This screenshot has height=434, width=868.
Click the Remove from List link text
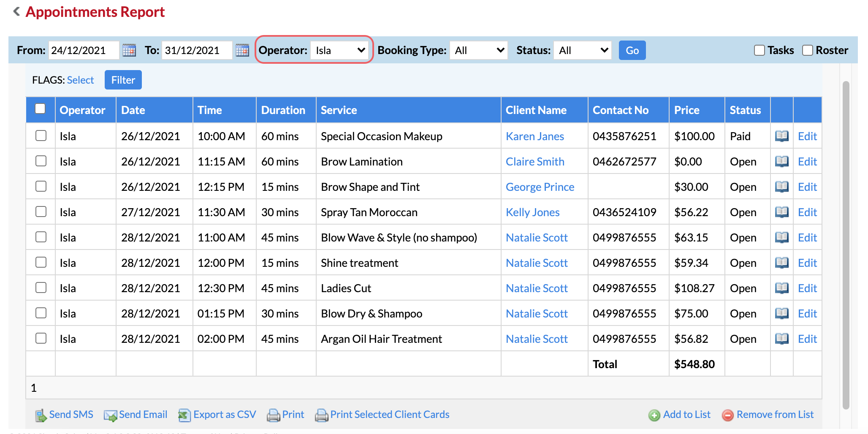(x=775, y=414)
